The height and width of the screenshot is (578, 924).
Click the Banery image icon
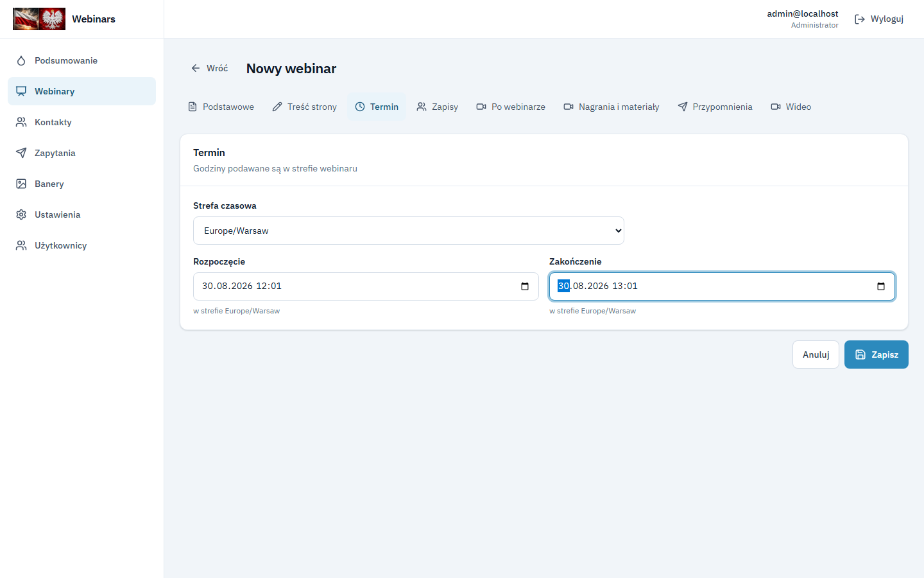point(21,184)
